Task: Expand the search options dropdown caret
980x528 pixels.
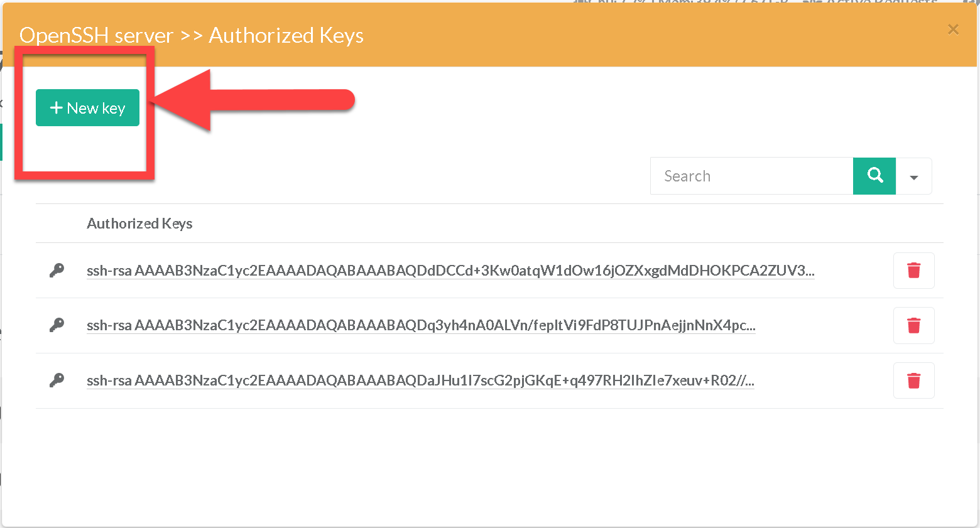Action: click(x=913, y=176)
